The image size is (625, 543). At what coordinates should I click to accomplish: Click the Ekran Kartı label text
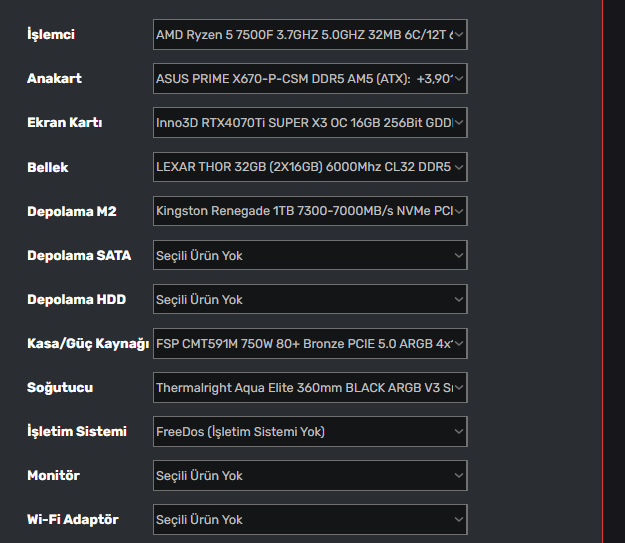coord(64,123)
